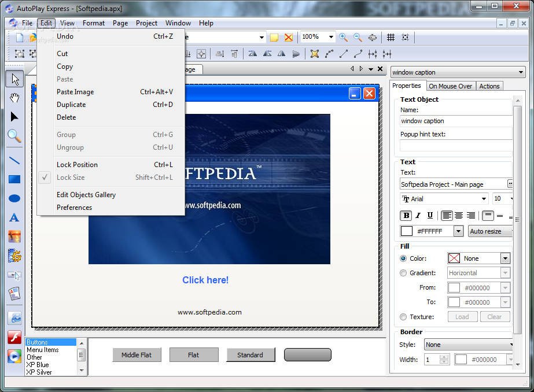534x392 pixels.
Task: Select the black arrow tool
Action: pyautogui.click(x=14, y=117)
